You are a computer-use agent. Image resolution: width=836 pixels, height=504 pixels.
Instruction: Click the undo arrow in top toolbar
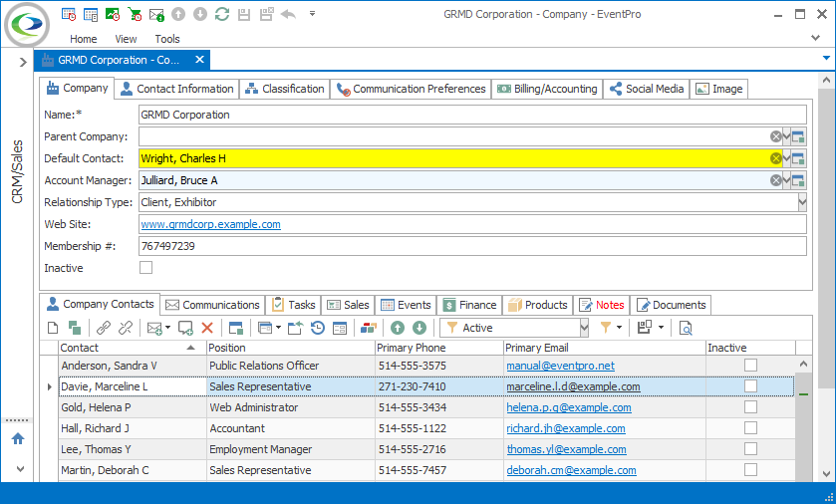288,14
